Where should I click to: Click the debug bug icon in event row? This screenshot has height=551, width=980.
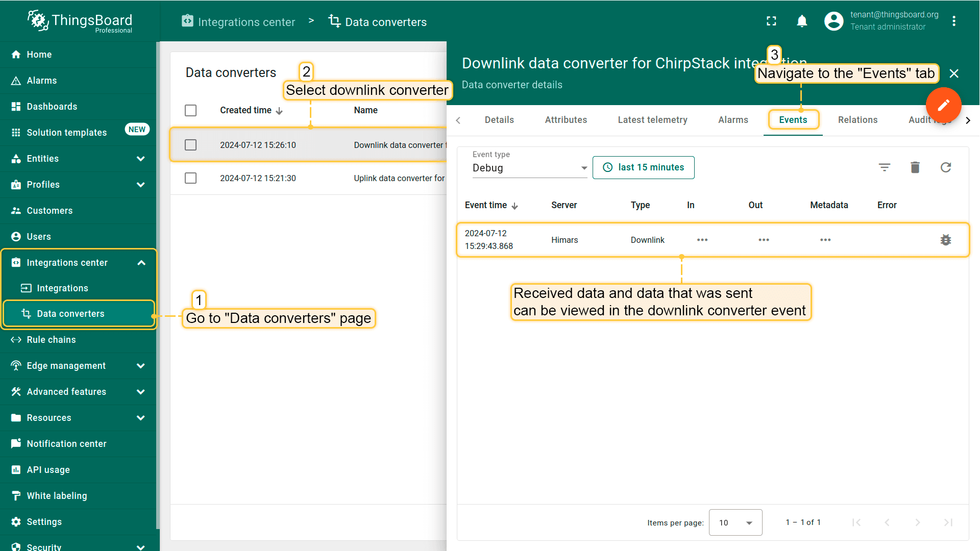(945, 240)
